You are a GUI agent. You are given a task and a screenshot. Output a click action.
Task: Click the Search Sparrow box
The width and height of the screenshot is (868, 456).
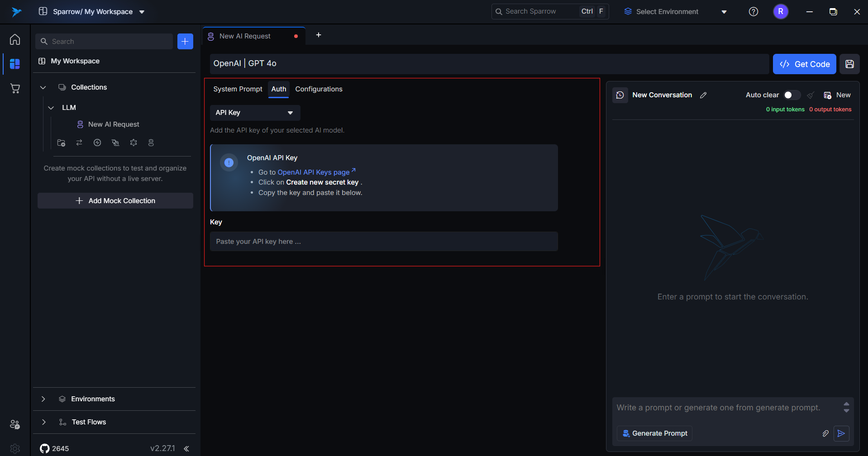point(550,12)
